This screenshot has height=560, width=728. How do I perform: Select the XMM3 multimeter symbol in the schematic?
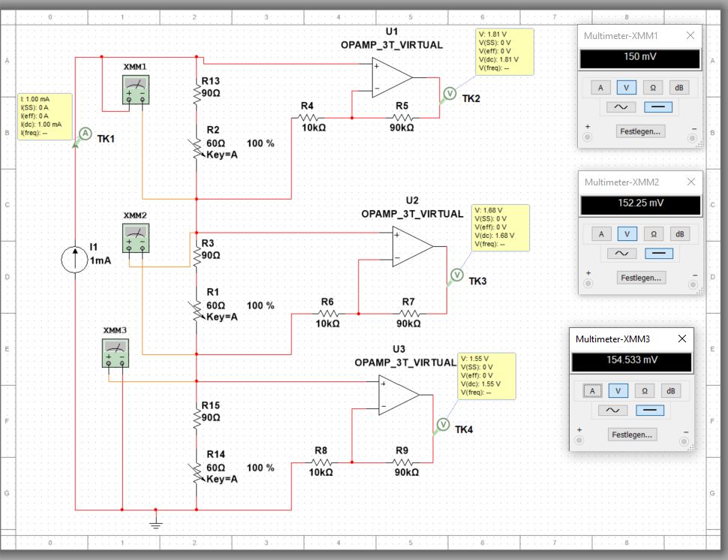tap(116, 353)
